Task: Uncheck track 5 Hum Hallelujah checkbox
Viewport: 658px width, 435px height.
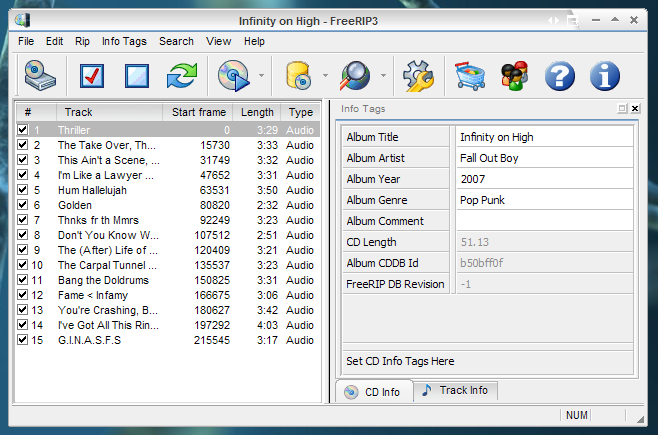Action: tap(23, 190)
